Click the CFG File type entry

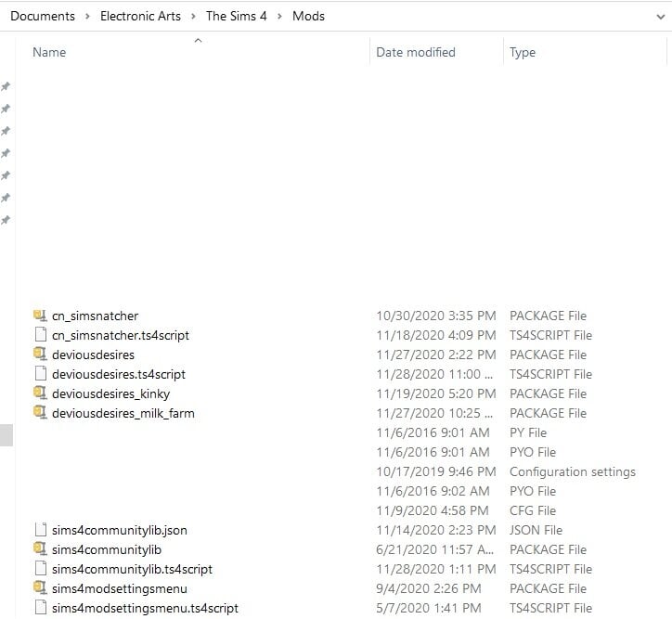click(533, 510)
